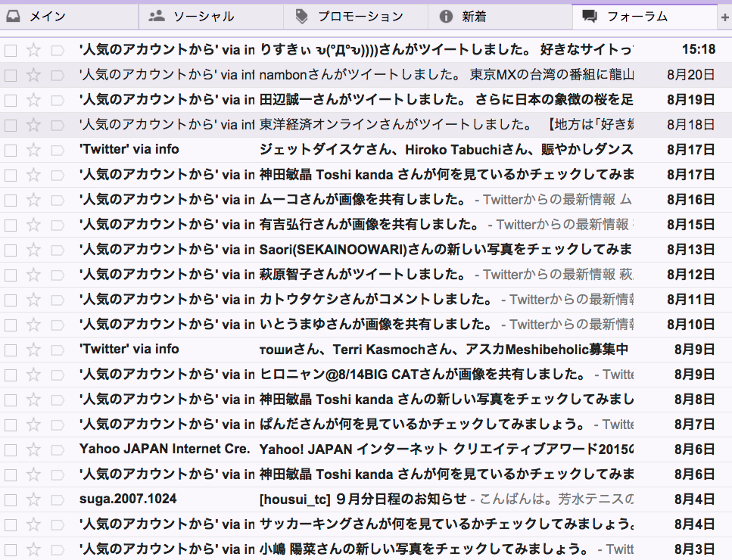Viewport: 732px width, 560px height.
Task: Mark the 田辺誠一 email as important
Action: point(58,100)
